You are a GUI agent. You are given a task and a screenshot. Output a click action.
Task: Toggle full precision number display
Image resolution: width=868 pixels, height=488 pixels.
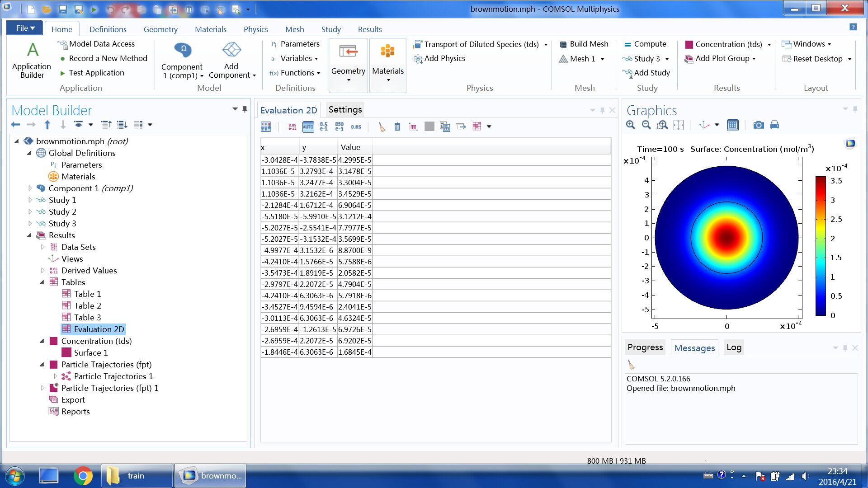tap(292, 127)
